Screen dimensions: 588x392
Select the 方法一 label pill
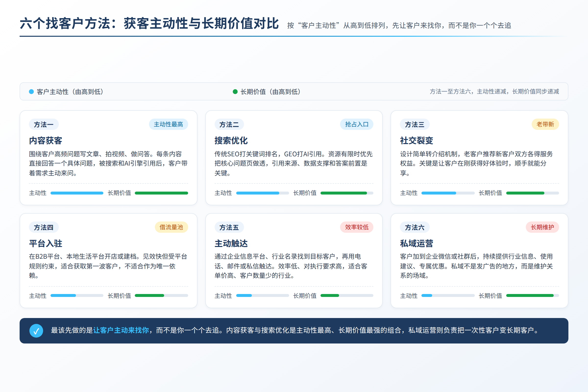tap(44, 124)
